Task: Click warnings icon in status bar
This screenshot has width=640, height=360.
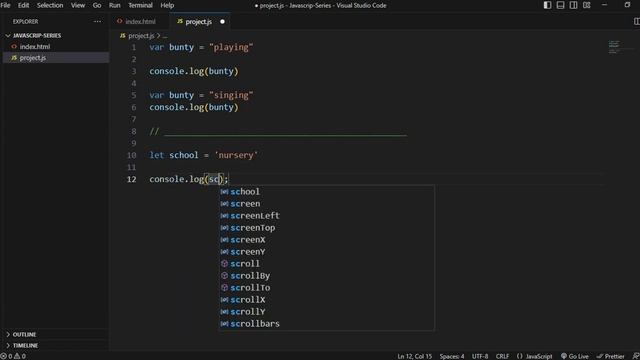Action: pyautogui.click(x=17, y=356)
